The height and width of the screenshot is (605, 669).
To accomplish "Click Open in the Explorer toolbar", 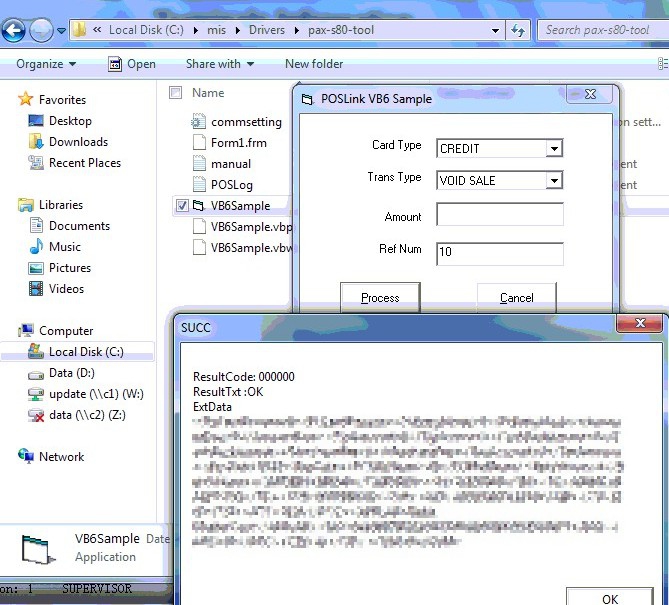I will tap(131, 64).
